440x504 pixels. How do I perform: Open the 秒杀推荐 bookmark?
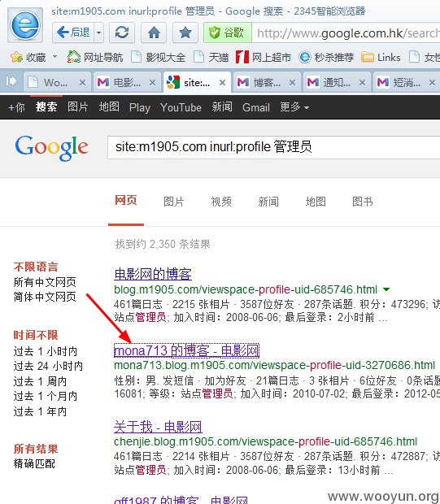326,58
